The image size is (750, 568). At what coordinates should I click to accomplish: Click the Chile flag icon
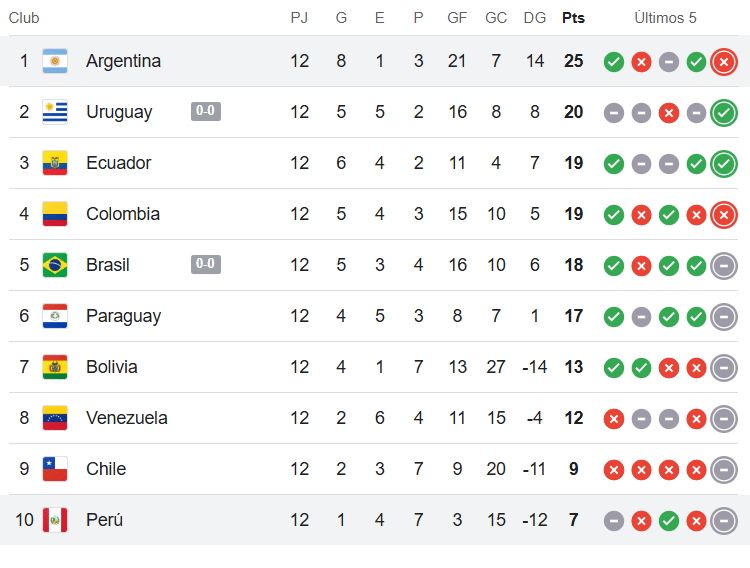(55, 469)
